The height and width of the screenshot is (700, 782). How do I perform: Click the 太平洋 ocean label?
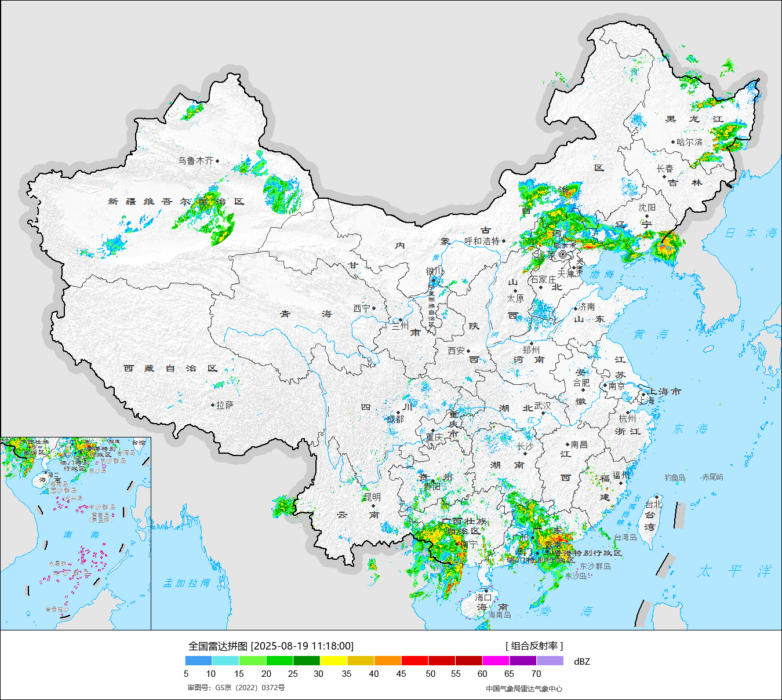point(734,571)
